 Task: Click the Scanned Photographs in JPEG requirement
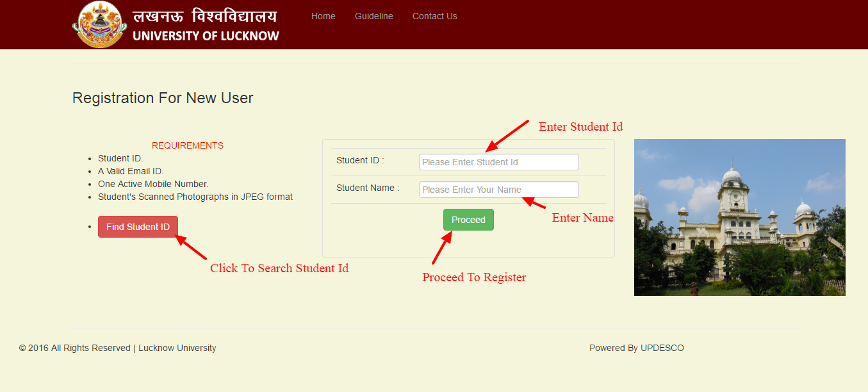tap(195, 197)
